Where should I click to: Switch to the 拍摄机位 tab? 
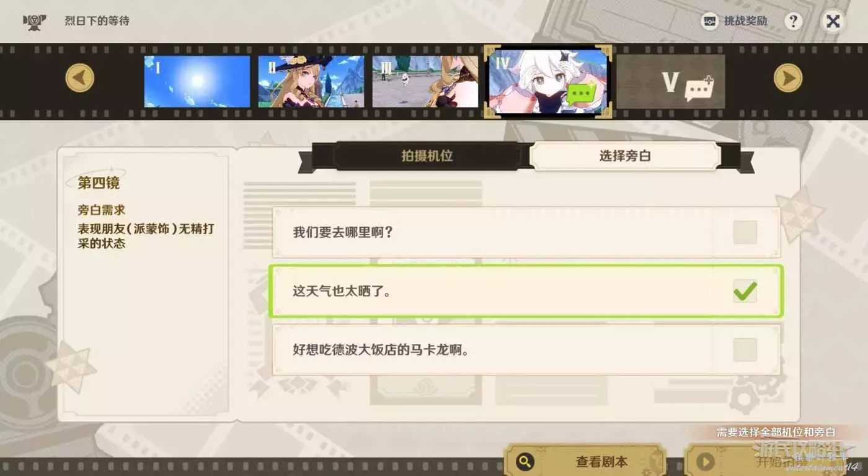427,156
